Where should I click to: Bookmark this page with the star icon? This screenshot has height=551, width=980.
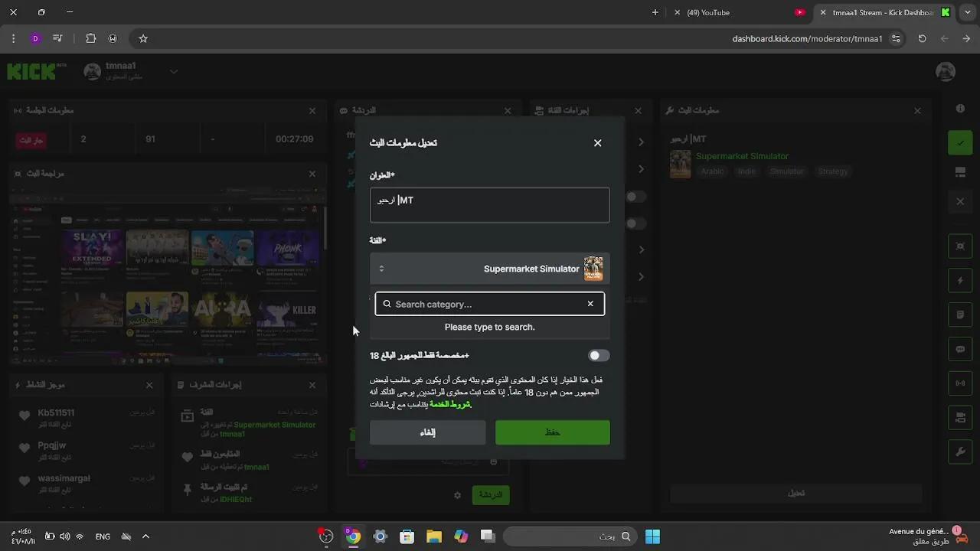coord(143,38)
